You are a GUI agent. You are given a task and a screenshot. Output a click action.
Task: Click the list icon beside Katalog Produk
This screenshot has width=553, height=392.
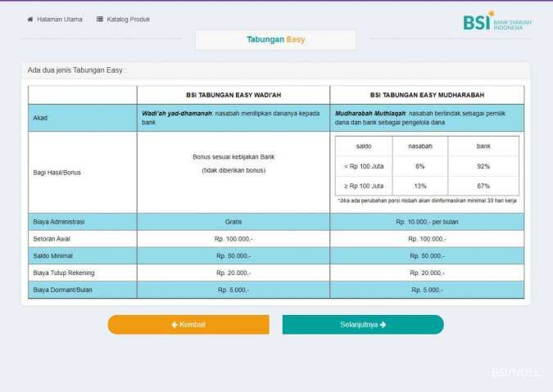point(100,19)
